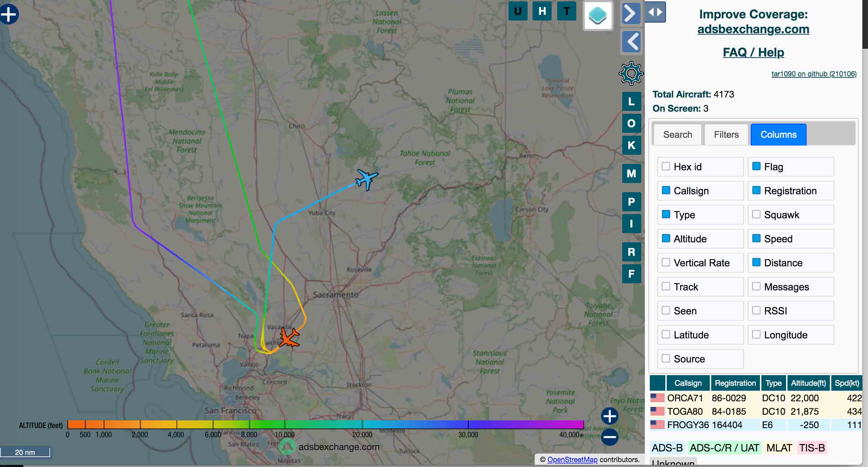Open the adsbexchange.com coverage link
The height and width of the screenshot is (467, 868).
coord(753,29)
